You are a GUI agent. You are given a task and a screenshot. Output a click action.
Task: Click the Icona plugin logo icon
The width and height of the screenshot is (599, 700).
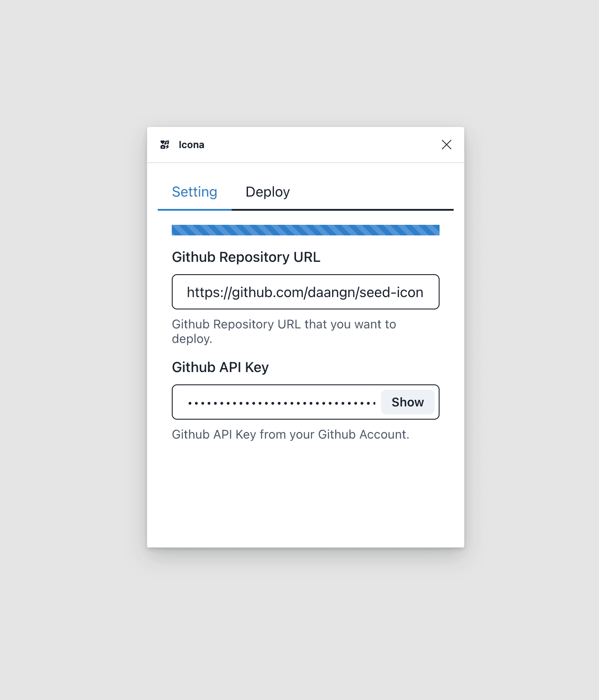tap(165, 145)
